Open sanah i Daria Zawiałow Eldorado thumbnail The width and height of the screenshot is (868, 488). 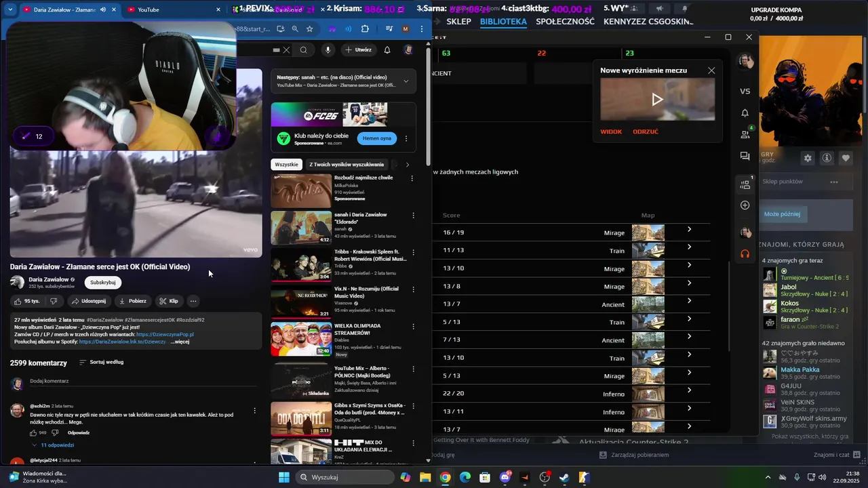[301, 228]
